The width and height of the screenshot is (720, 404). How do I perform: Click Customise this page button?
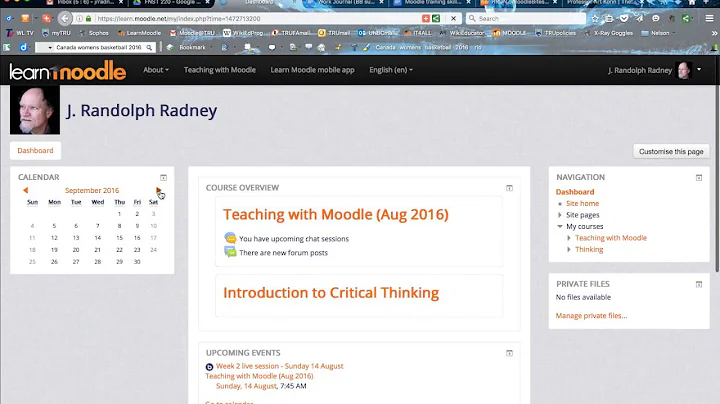point(671,152)
